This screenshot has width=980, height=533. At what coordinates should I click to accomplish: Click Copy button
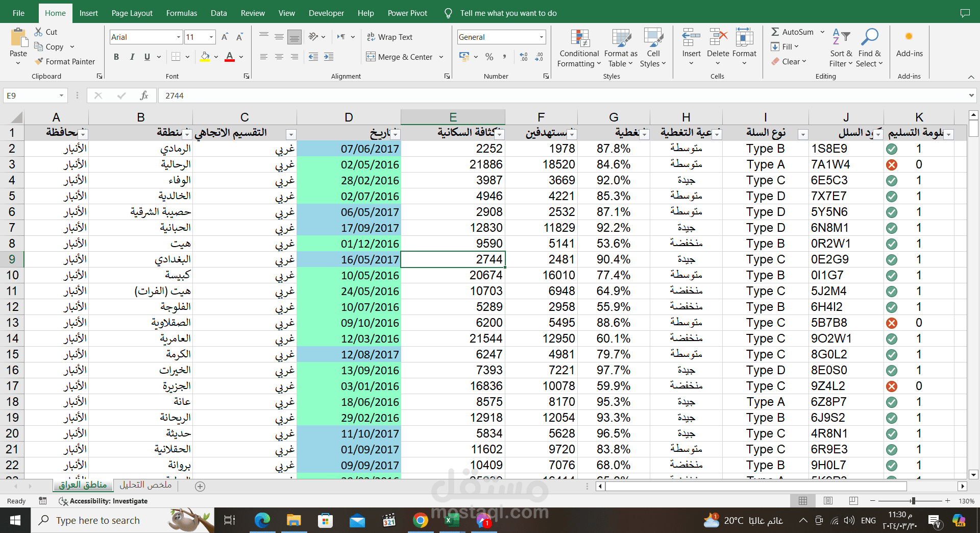point(49,47)
